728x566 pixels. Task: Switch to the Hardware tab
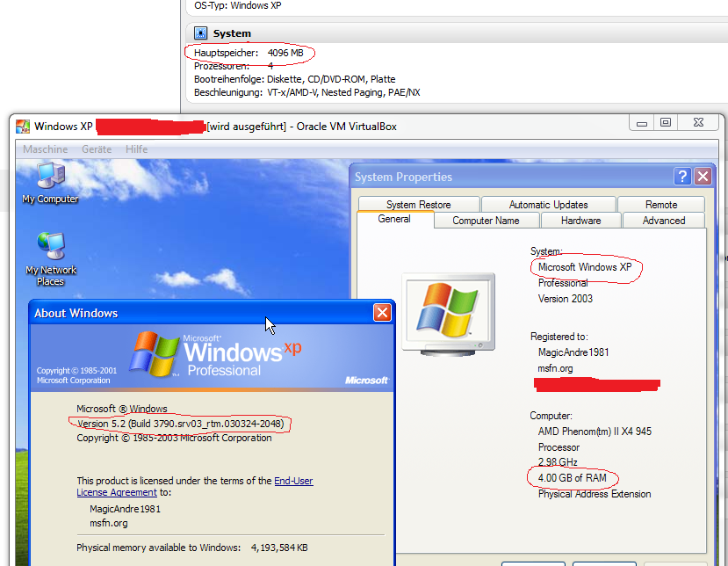580,221
